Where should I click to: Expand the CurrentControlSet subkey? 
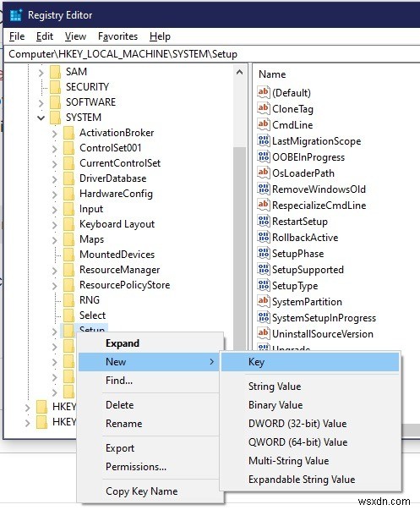pos(55,164)
